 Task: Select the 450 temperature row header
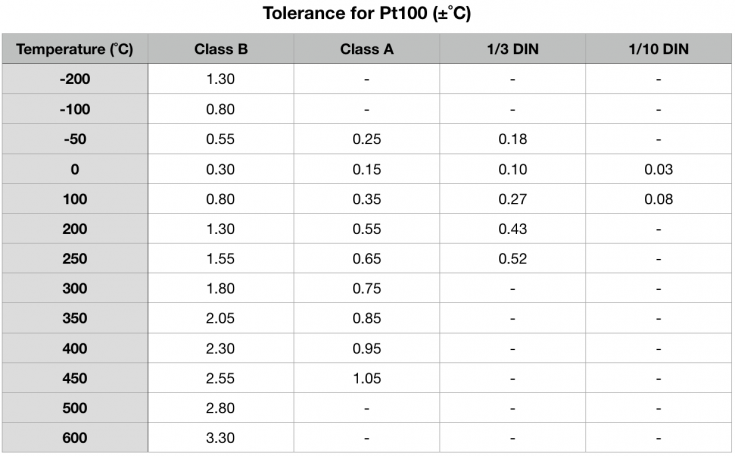click(x=75, y=378)
